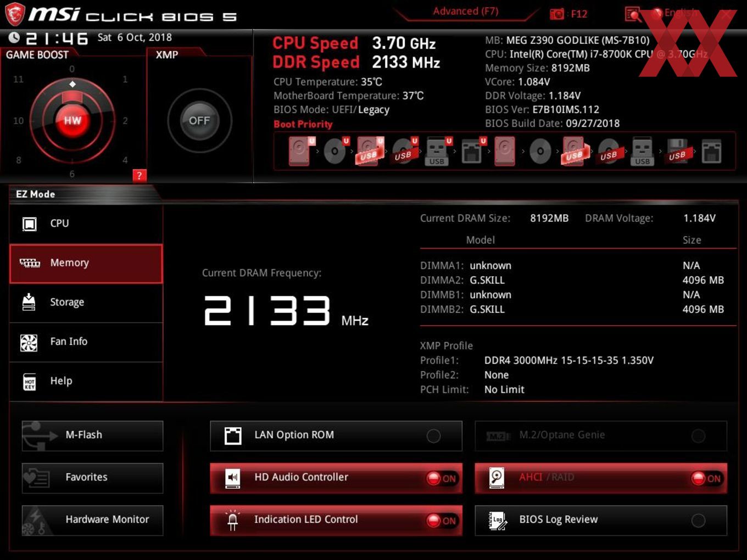The width and height of the screenshot is (747, 560).
Task: Click the EZ Mode header
Action: pos(36,194)
